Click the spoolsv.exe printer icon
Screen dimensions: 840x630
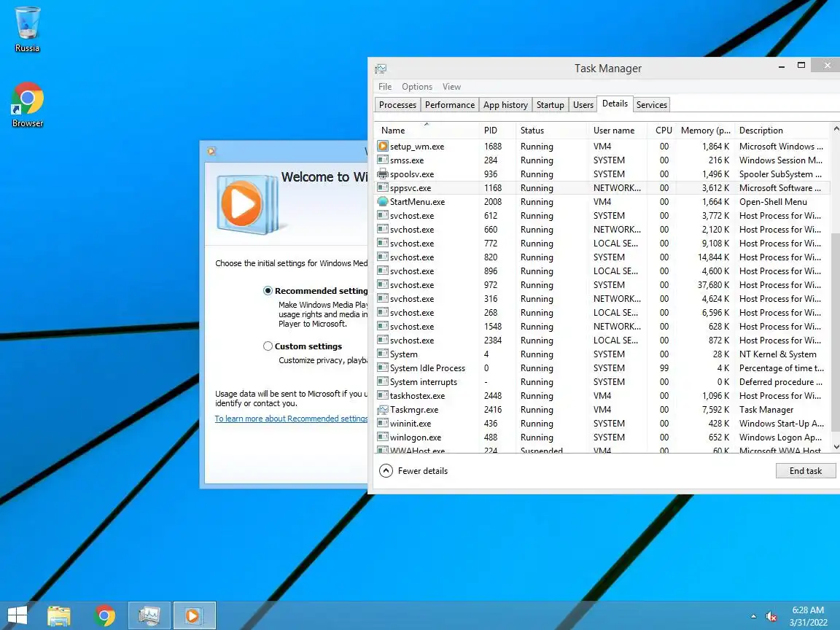(x=383, y=174)
